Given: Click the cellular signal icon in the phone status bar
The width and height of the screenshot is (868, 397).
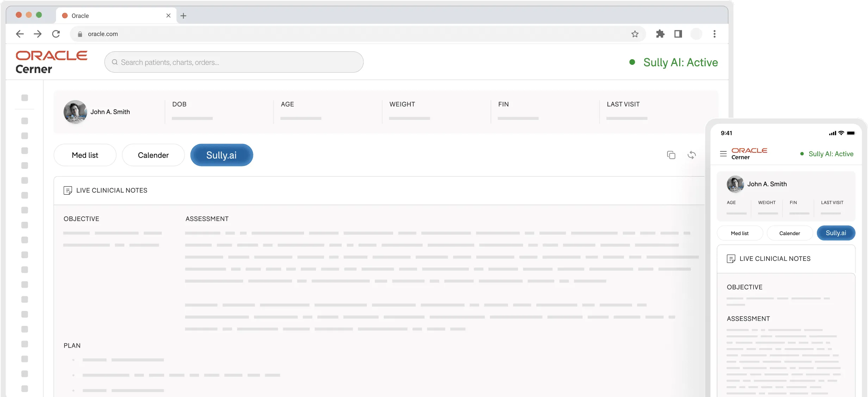Looking at the screenshot, I should pyautogui.click(x=833, y=133).
